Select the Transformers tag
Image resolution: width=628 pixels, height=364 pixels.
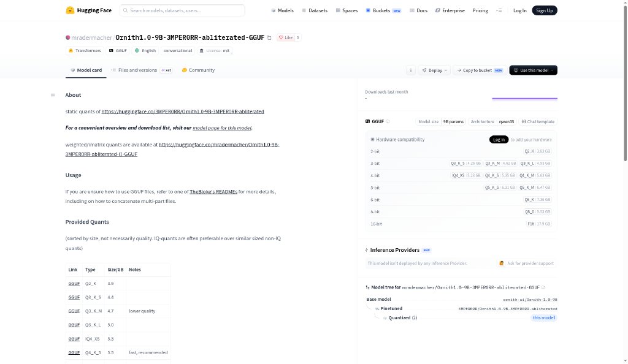pyautogui.click(x=85, y=50)
